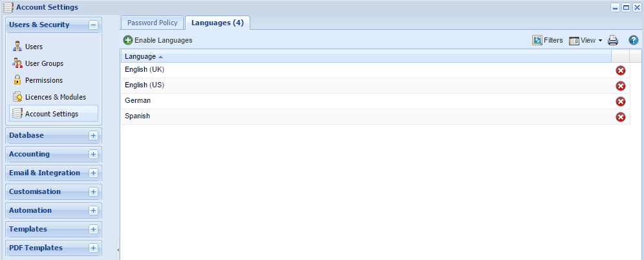Click the Filters magnifier icon

point(537,40)
